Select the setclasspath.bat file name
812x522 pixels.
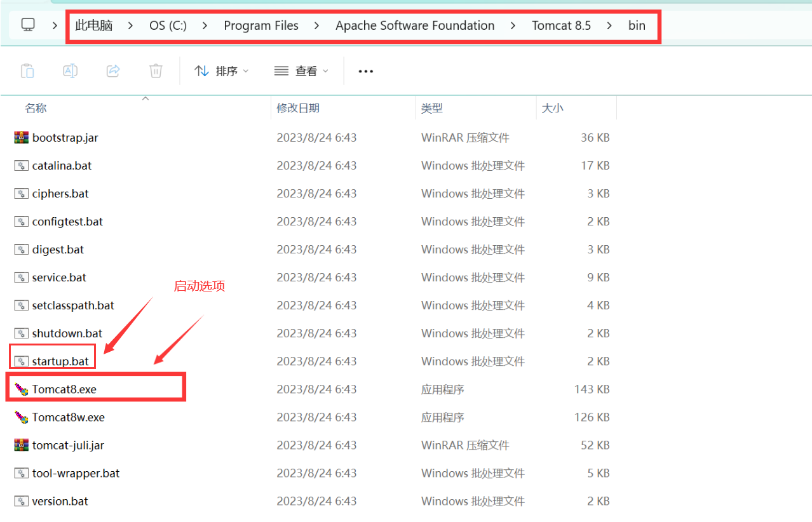point(73,305)
